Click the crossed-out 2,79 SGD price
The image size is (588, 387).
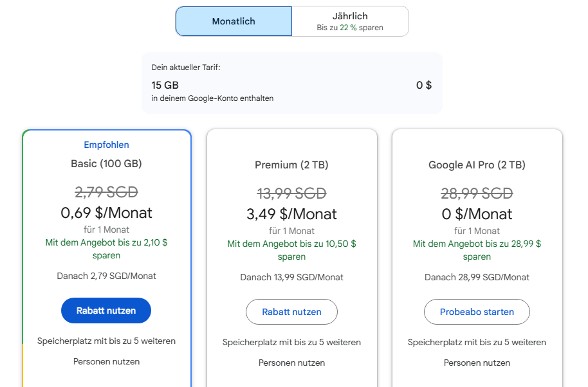coord(106,192)
